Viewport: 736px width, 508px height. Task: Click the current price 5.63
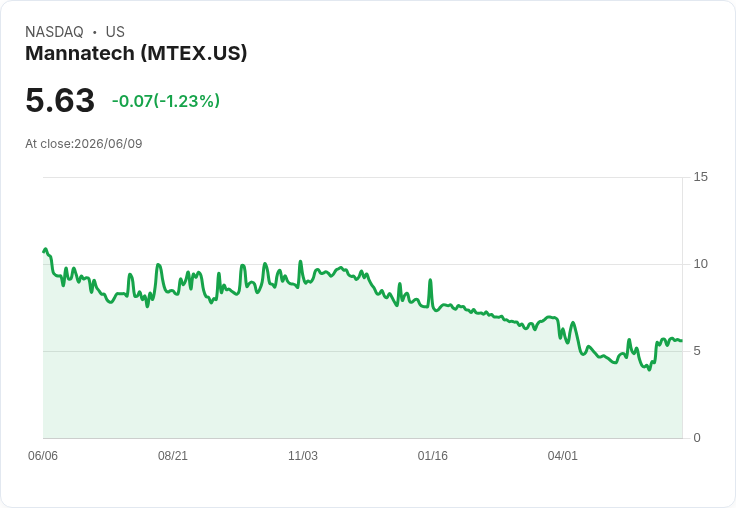(x=60, y=100)
